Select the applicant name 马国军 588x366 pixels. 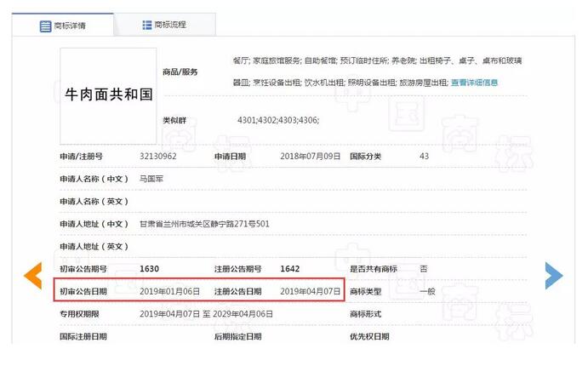(151, 179)
